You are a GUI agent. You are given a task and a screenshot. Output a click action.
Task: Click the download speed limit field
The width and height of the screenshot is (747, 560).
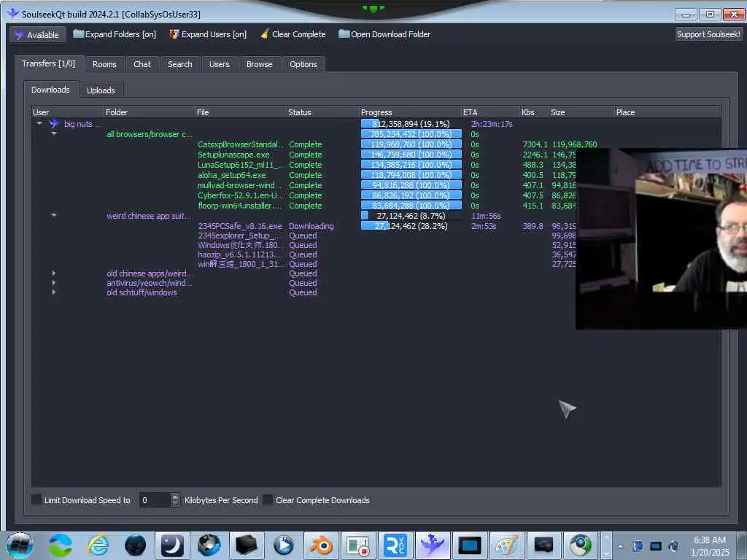[155, 500]
